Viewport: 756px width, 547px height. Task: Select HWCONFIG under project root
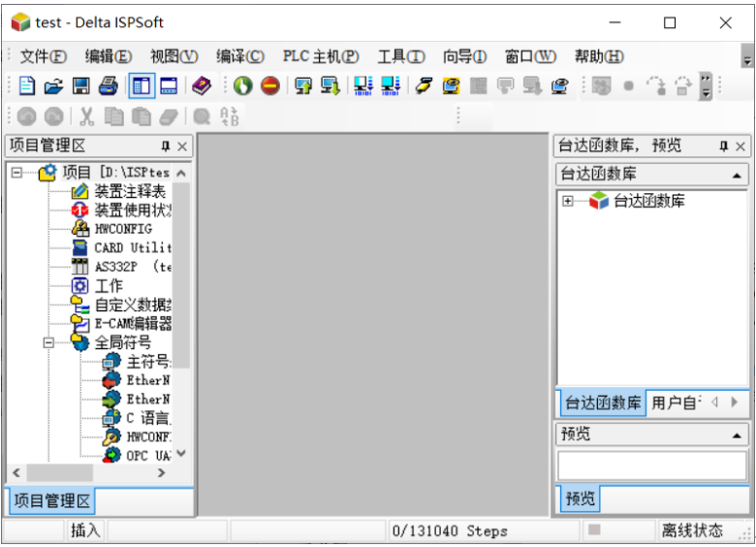(x=124, y=229)
